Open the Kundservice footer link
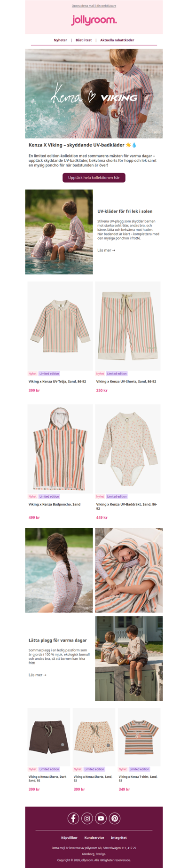Screen dimensions: 188x868 click(94, 837)
